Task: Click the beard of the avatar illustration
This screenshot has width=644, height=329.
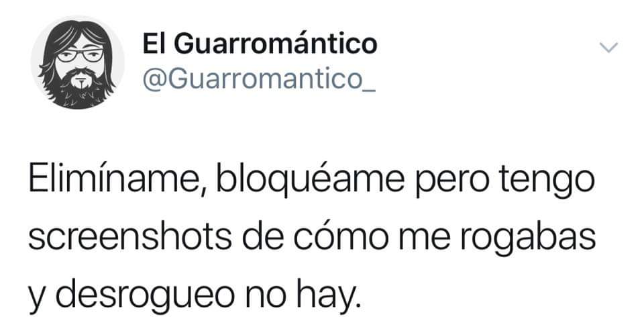Action: pos(79,88)
